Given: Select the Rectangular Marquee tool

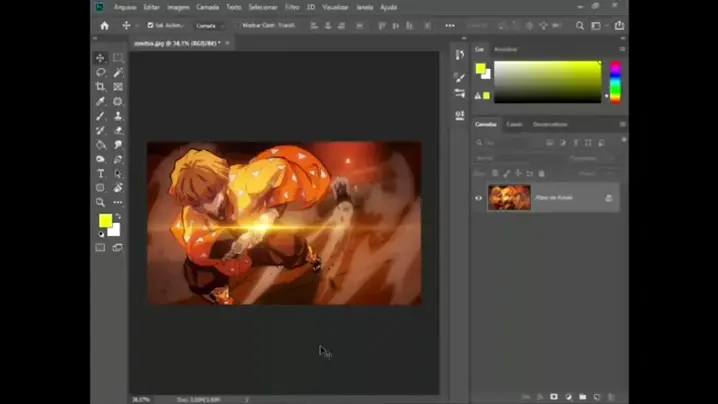Looking at the screenshot, I should click(118, 58).
